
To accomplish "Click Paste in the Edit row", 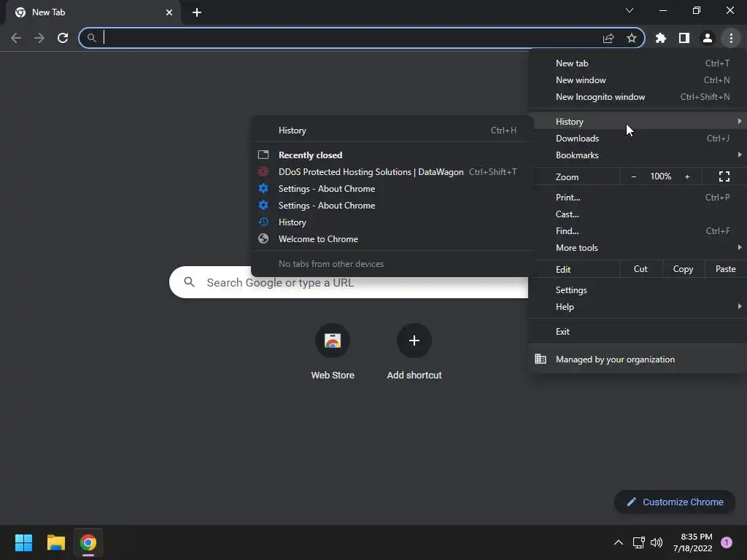I will tap(726, 269).
